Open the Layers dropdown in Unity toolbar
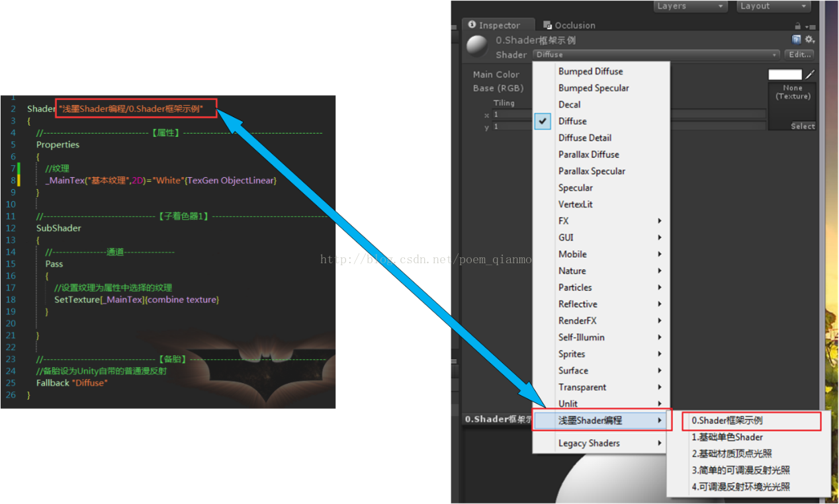This screenshot has height=504, width=839. tap(690, 6)
